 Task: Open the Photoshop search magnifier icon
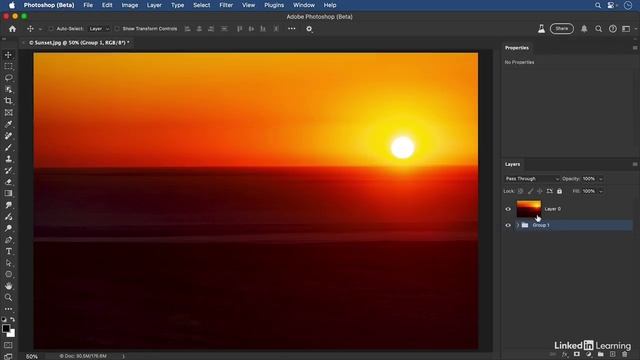pos(598,29)
